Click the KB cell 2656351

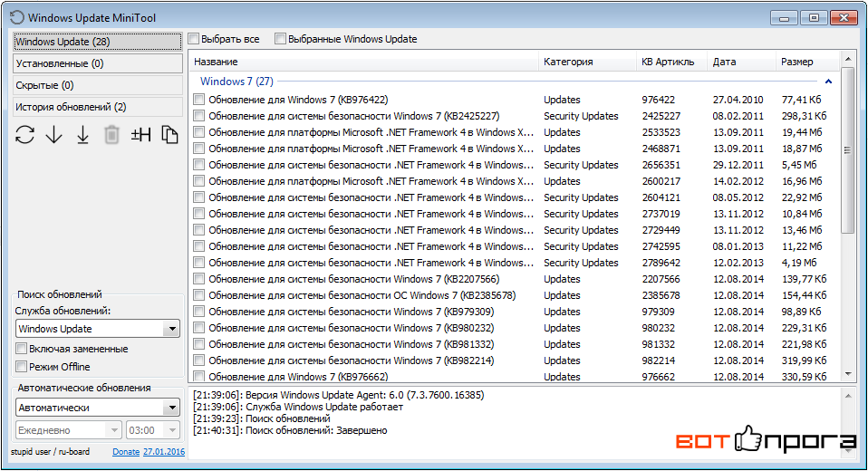click(661, 165)
